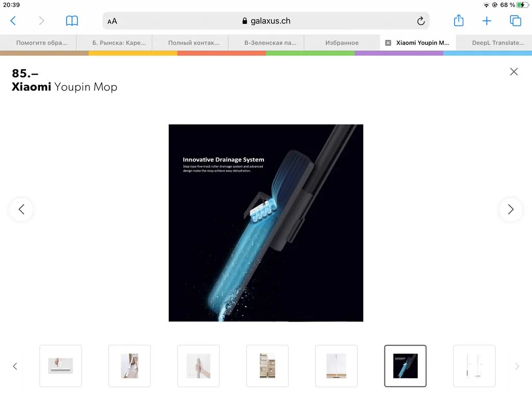Move thumbnail strip to the left
This screenshot has height=399, width=532.
pyautogui.click(x=15, y=366)
